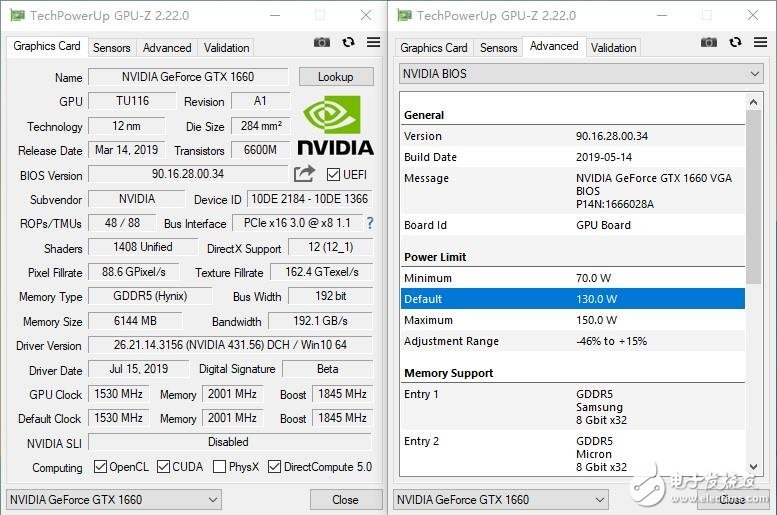Click the Die Size 284 mm² field
The width and height of the screenshot is (777, 515).
point(261,126)
